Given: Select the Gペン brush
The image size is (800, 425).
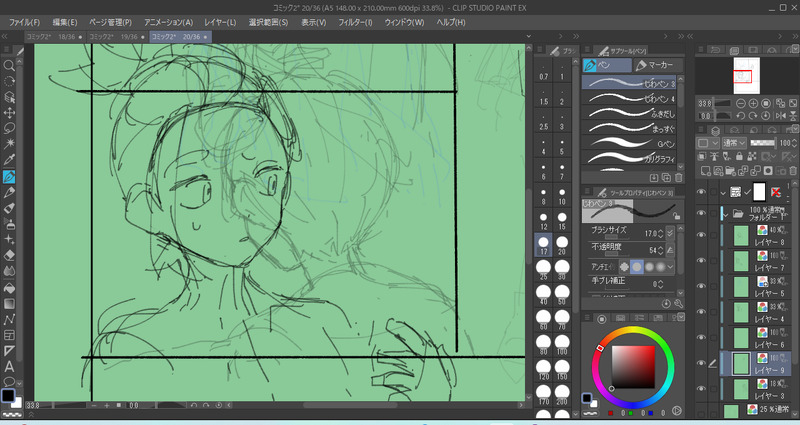Looking at the screenshot, I should [x=629, y=143].
